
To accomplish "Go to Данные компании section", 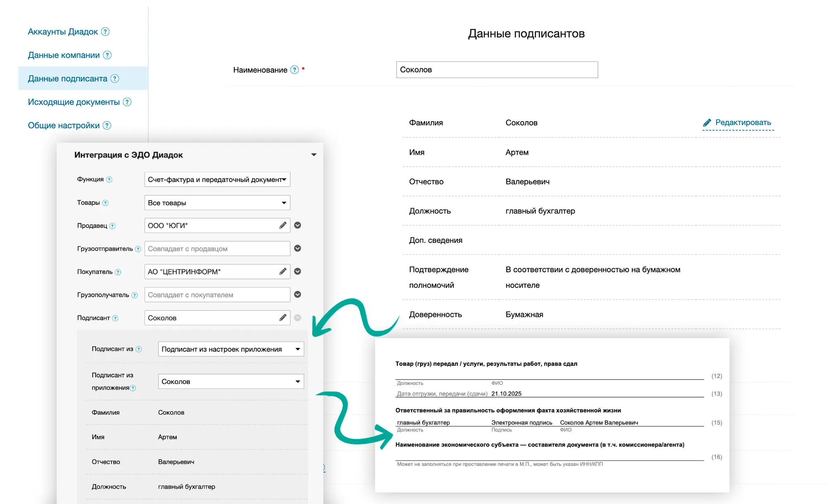I will pos(64,55).
